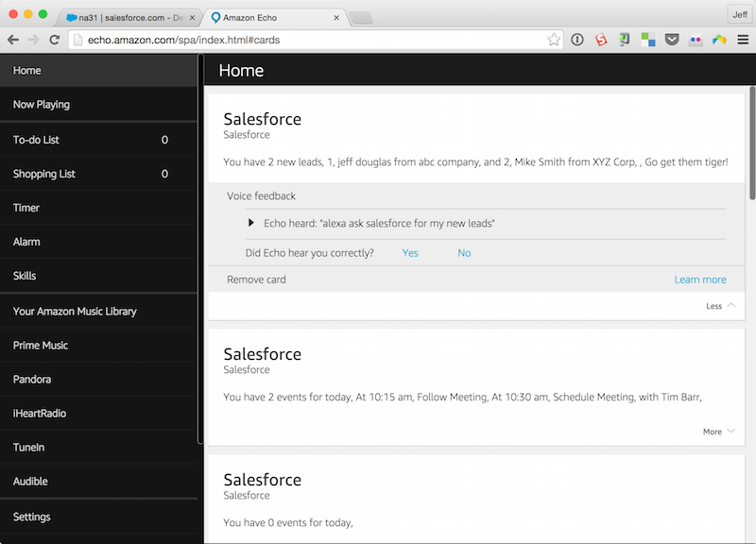Collapse the leads card with Less
756x544 pixels.
click(x=720, y=306)
